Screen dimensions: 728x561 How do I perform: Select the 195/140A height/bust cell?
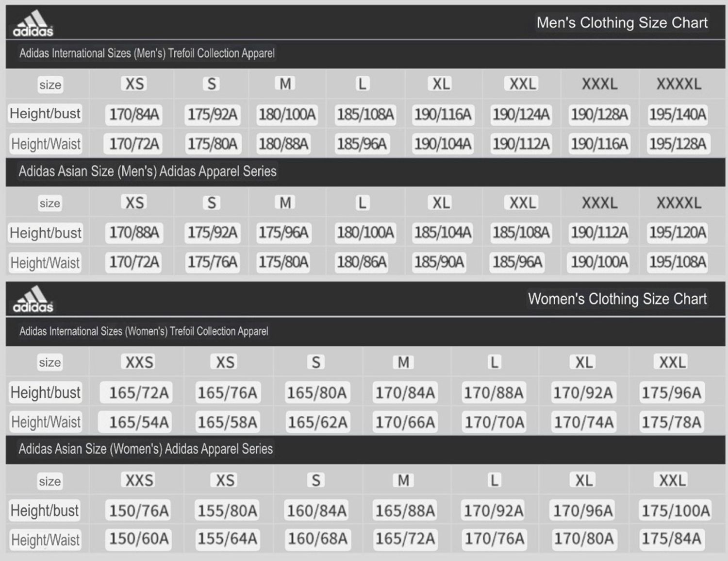(678, 115)
